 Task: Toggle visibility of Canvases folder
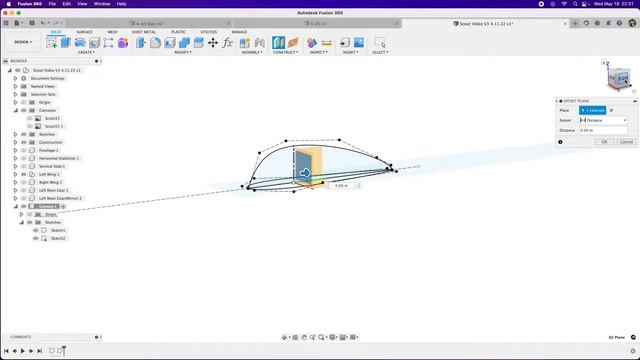24,110
